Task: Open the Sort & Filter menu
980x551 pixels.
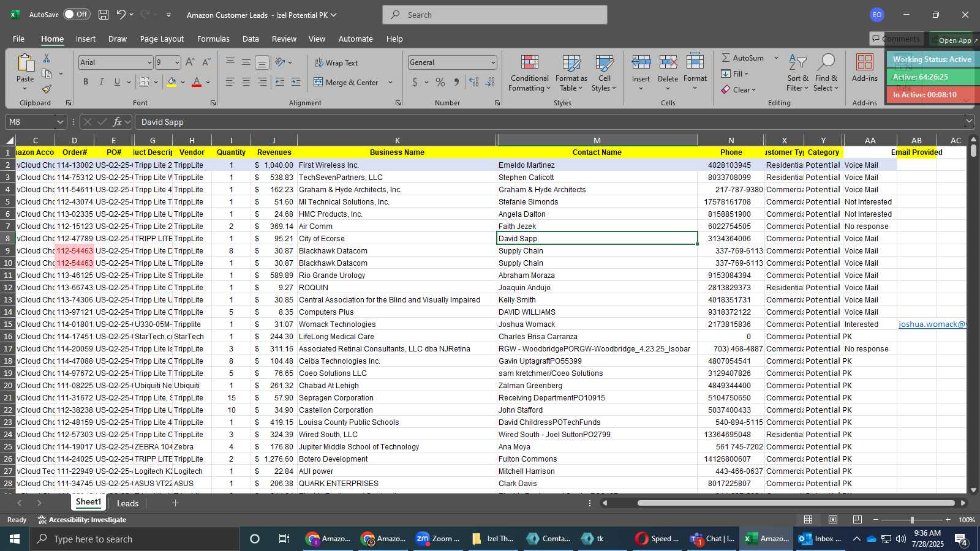Action: click(x=797, y=73)
